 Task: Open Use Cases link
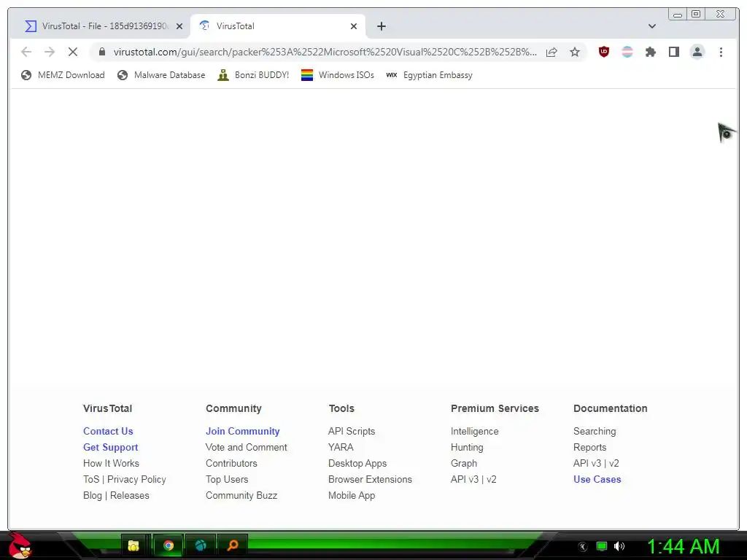tap(597, 480)
